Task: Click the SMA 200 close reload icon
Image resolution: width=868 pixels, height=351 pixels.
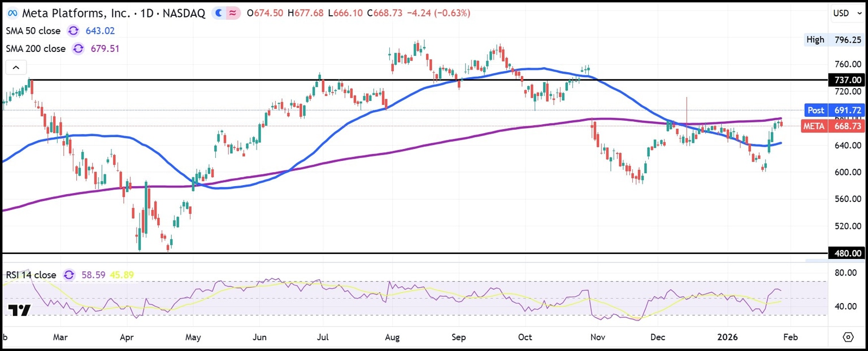Action: pos(77,49)
